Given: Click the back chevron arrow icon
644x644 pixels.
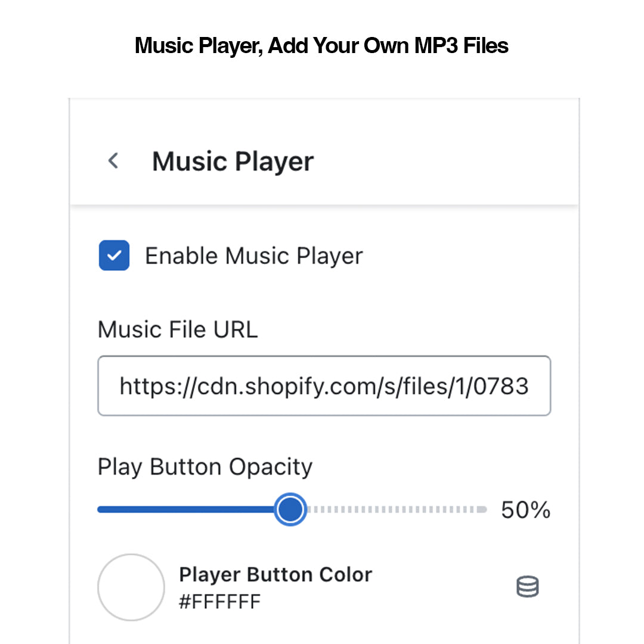Looking at the screenshot, I should coord(113,161).
